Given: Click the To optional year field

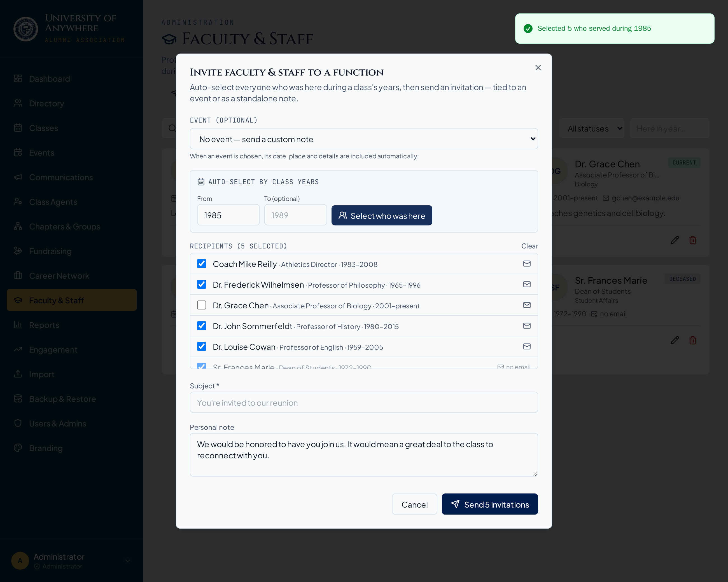Looking at the screenshot, I should 295,215.
